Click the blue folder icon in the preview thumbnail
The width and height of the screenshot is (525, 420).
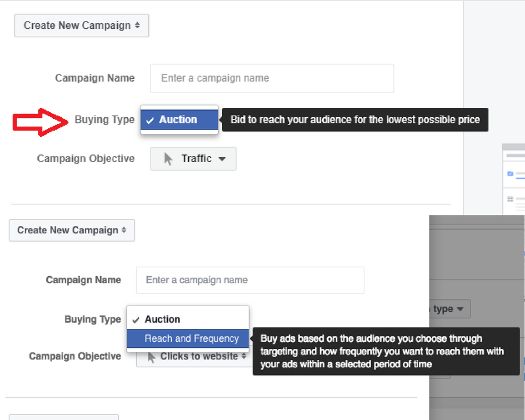point(510,174)
